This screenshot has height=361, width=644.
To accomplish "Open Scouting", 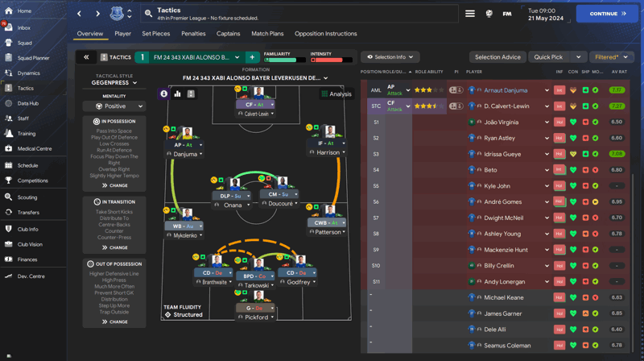I will tap(27, 197).
